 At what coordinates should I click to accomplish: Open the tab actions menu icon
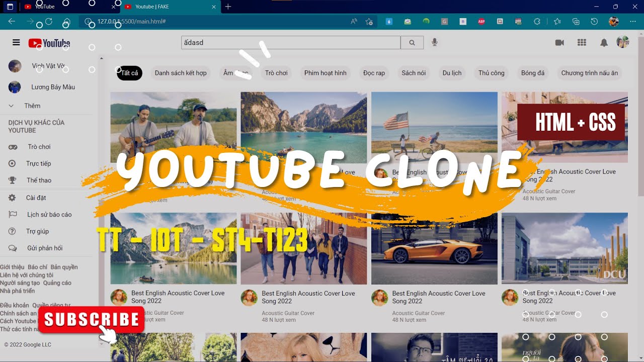pos(10,7)
